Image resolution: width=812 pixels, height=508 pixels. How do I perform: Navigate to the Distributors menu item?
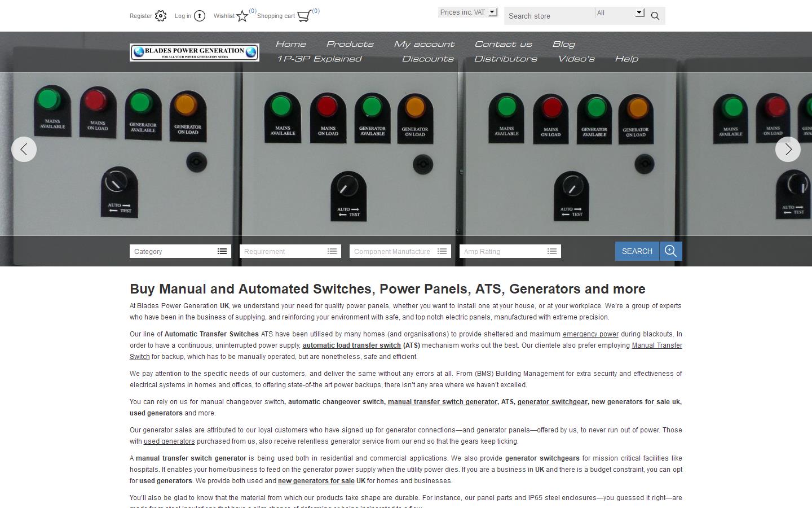[506, 59]
